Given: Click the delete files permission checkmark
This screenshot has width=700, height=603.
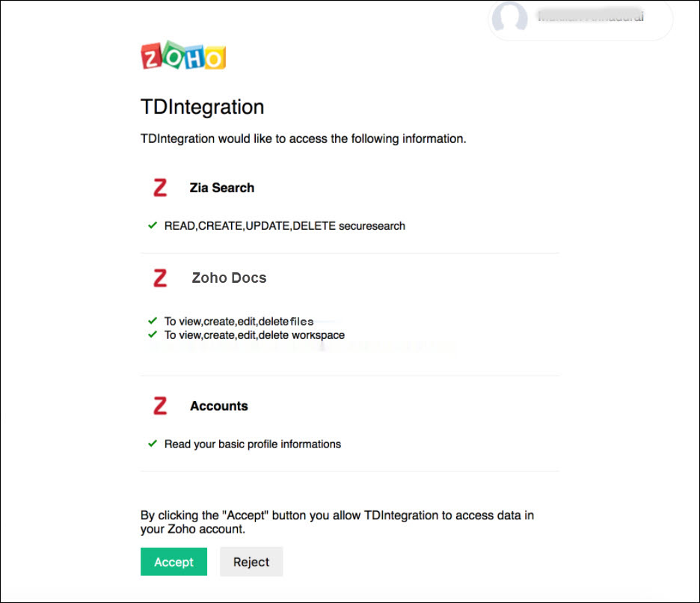Looking at the screenshot, I should 153,321.
